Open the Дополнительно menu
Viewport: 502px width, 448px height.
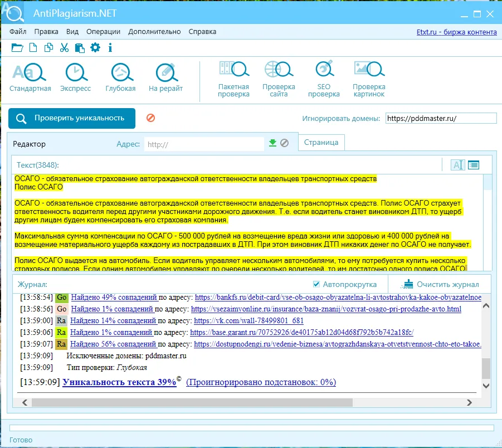(155, 32)
